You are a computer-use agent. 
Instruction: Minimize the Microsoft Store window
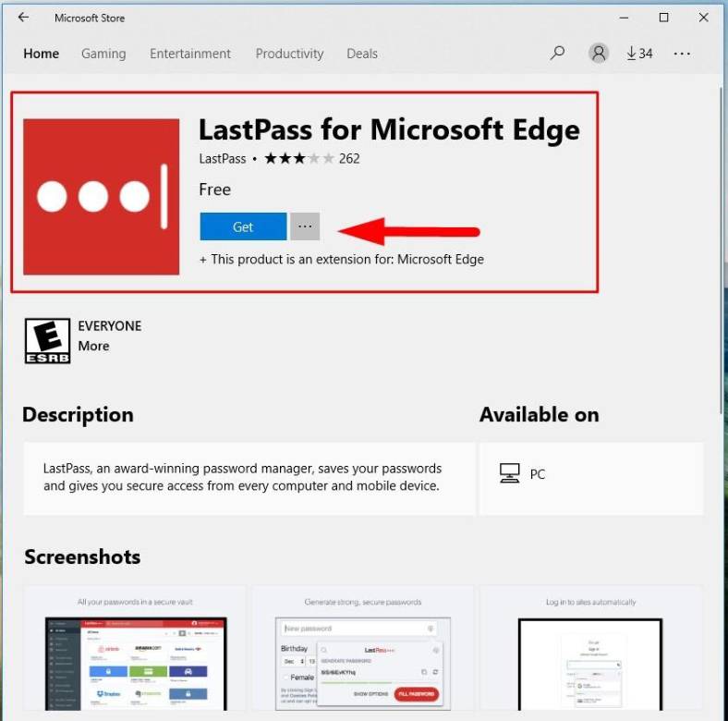(624, 18)
